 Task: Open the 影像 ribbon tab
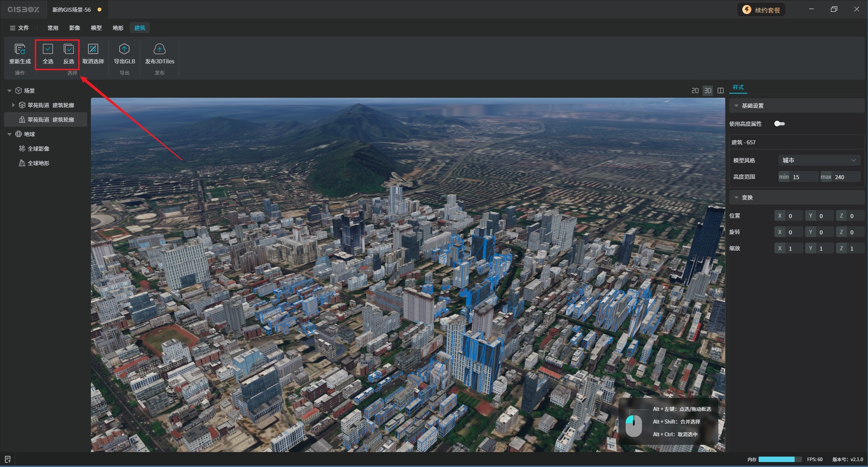(75, 28)
